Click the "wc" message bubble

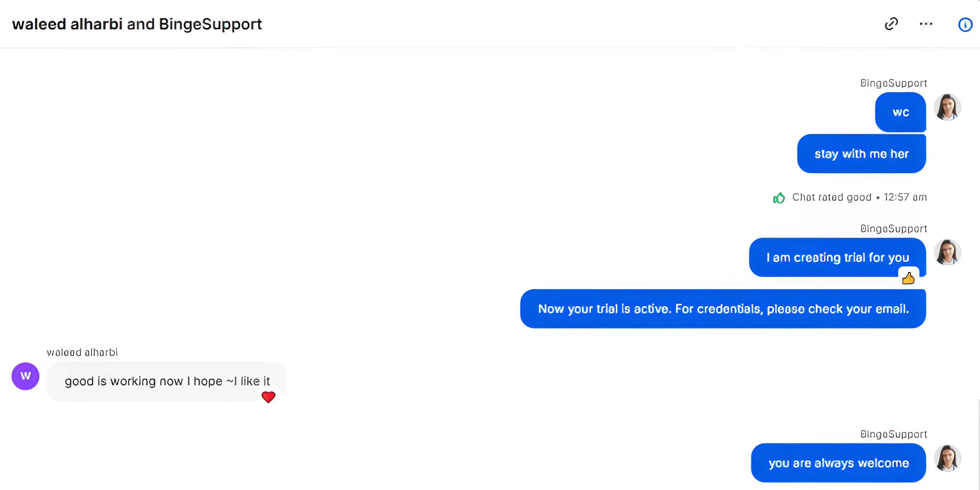click(900, 112)
